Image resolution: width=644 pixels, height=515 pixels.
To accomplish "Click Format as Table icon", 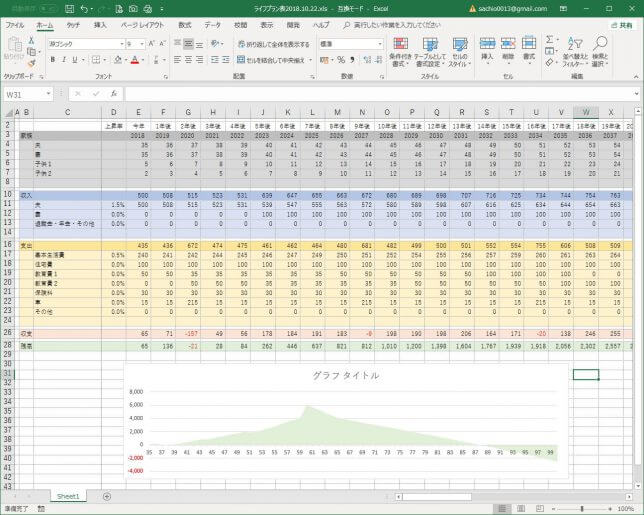I will (429, 50).
